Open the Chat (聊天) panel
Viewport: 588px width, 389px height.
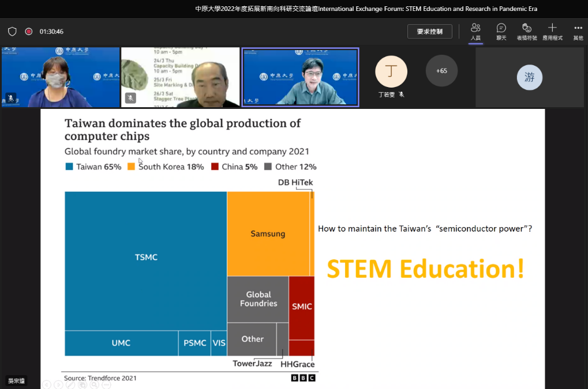coord(501,32)
